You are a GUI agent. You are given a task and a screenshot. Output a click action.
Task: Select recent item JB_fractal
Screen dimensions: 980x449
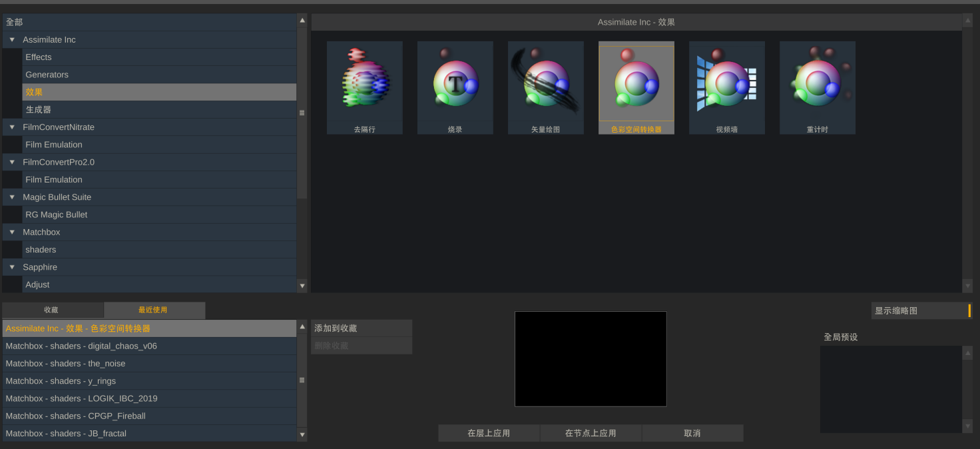point(149,433)
